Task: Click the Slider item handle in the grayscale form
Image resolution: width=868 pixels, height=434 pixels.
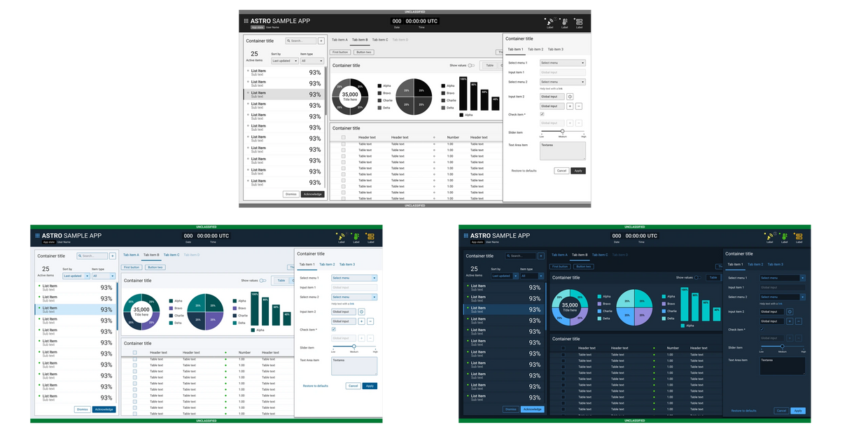Action: coord(562,131)
